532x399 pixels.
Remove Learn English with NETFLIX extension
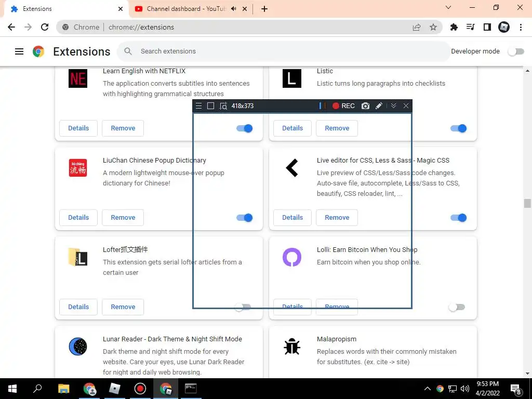(123, 128)
